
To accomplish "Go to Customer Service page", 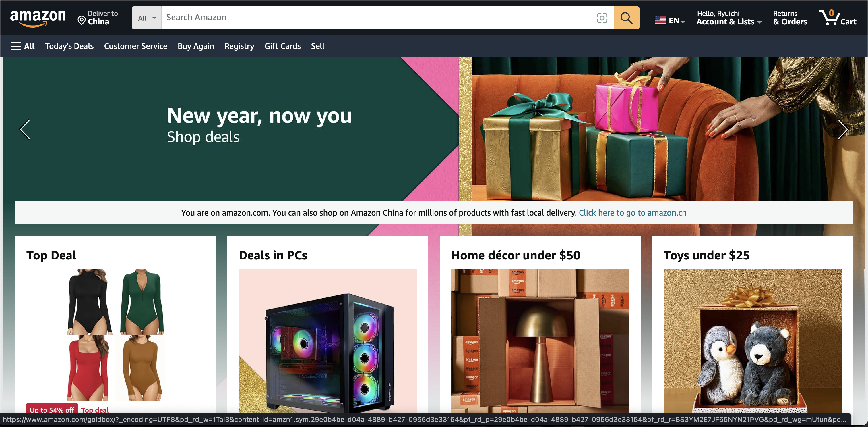I will (135, 46).
